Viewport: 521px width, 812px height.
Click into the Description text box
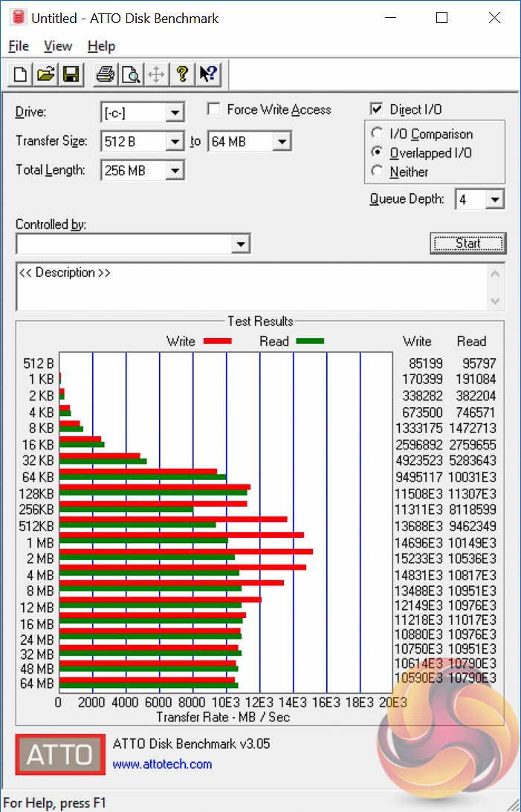pyautogui.click(x=252, y=287)
